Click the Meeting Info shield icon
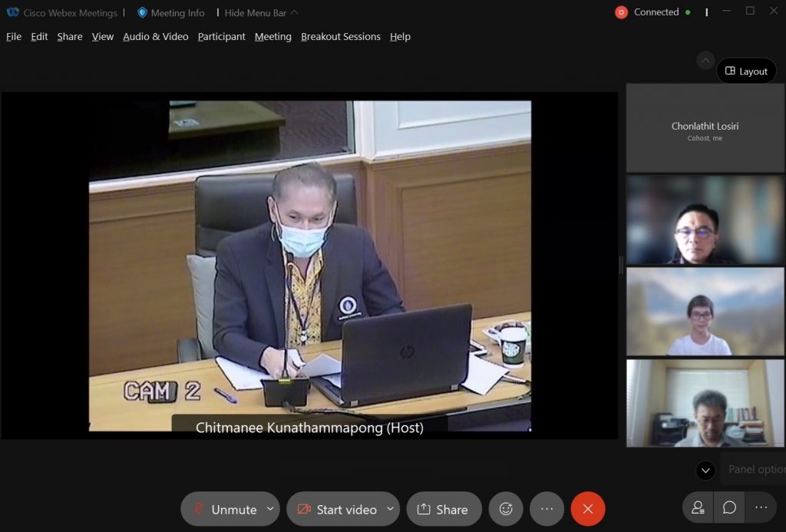Viewport: 786px width, 532px height. coord(142,12)
